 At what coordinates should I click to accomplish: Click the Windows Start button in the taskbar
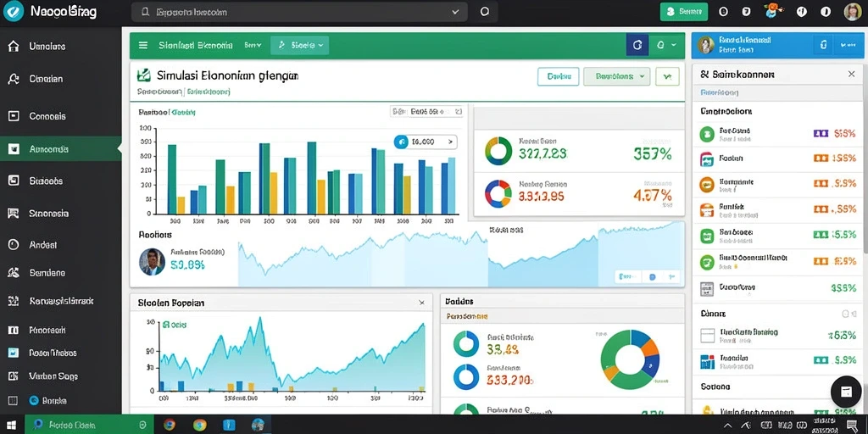pos(10,425)
